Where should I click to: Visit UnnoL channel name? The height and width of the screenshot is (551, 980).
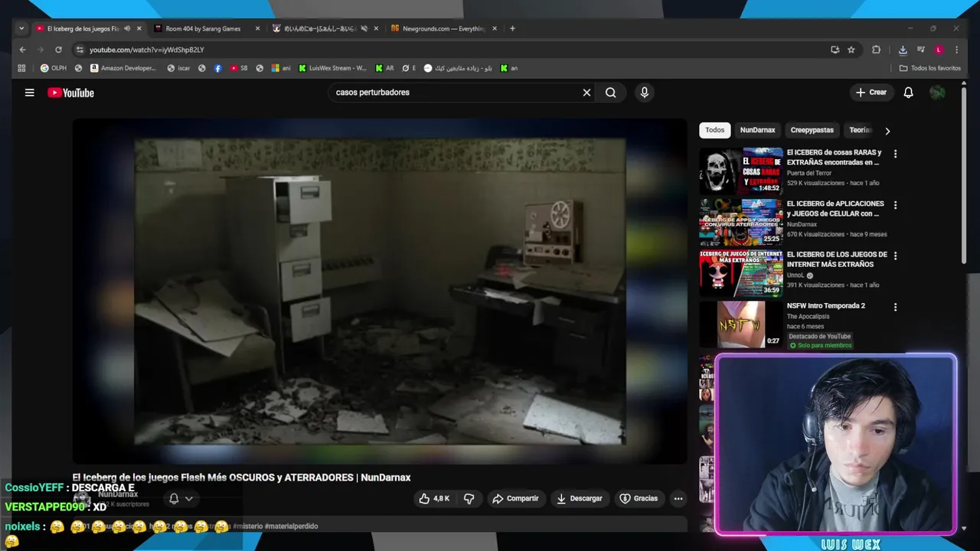795,275
